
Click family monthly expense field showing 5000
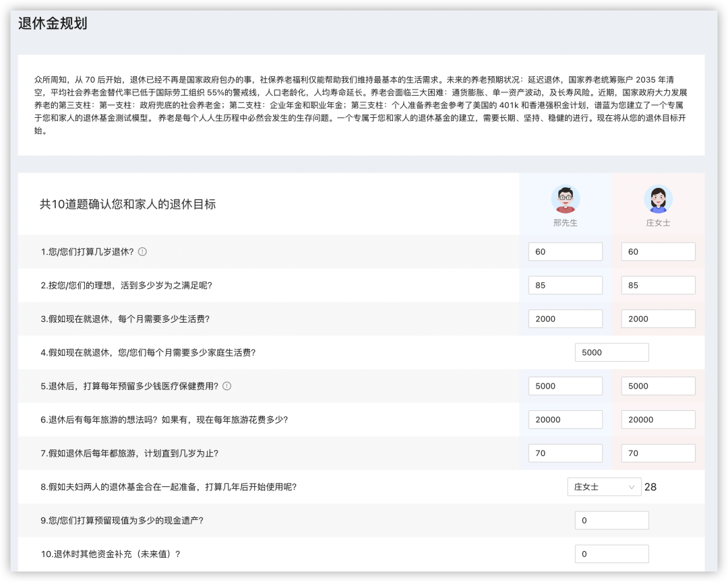click(x=611, y=352)
